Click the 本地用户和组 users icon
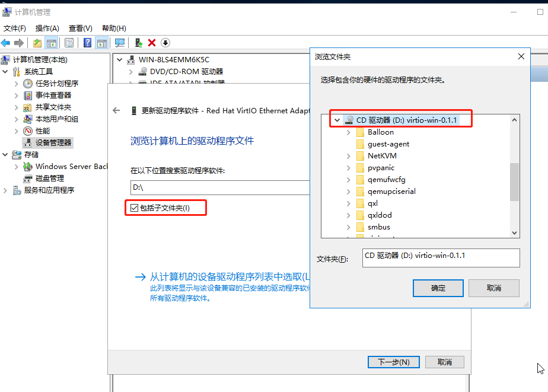548x392 pixels. coord(28,119)
